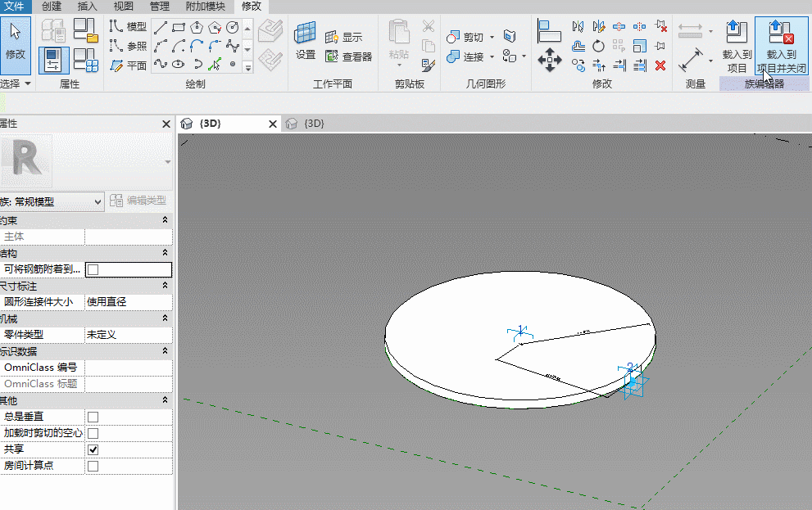Open the 族: 常规模型 dropdown
The image size is (812, 510).
[x=52, y=201]
